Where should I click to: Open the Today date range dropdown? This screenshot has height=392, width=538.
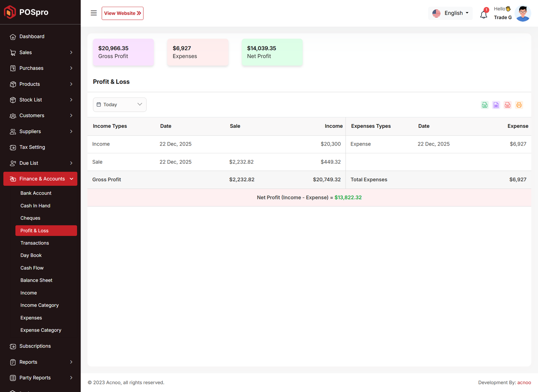119,105
